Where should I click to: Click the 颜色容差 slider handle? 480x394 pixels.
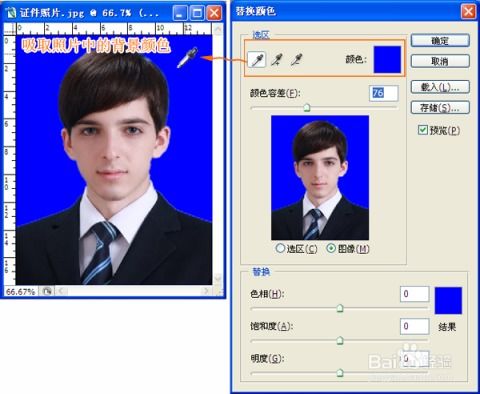[x=307, y=107]
